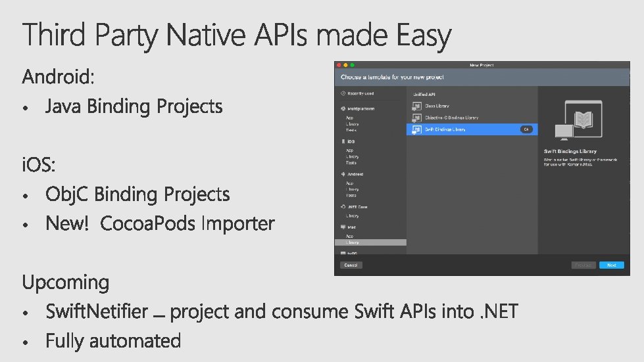Click the Objective-C Bindings Library template icon
This screenshot has width=644, height=362.
point(416,118)
